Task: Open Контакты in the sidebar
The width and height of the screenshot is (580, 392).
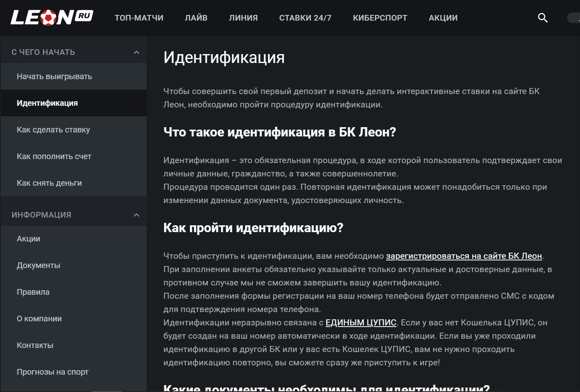Action: 74,345
